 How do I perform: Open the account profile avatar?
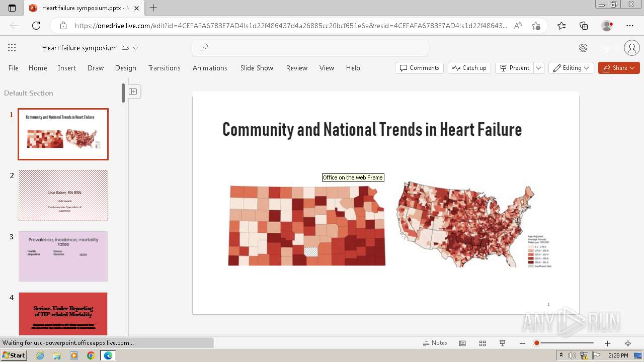coord(631,48)
